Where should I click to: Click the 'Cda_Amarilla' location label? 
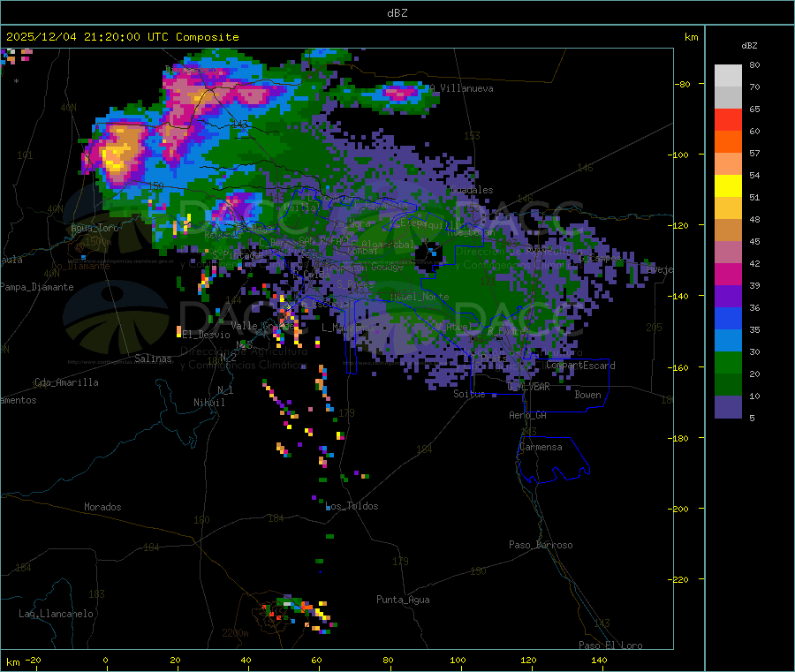(x=66, y=382)
